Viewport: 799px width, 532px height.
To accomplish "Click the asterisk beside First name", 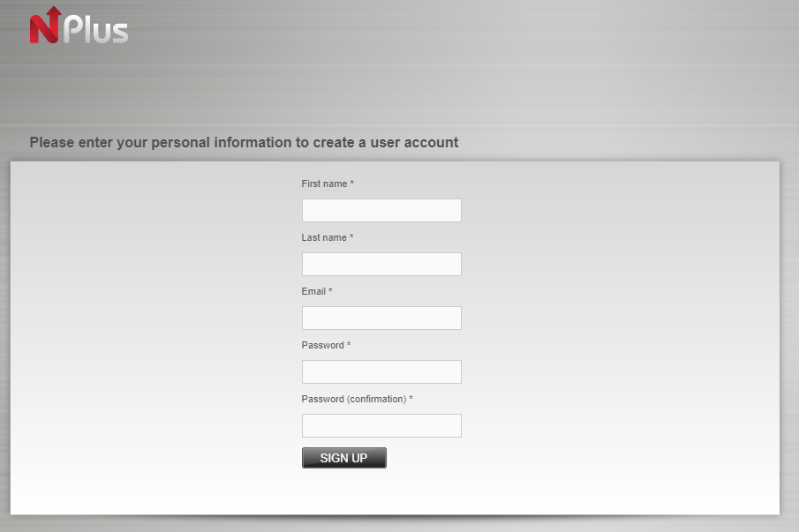I will tap(352, 184).
